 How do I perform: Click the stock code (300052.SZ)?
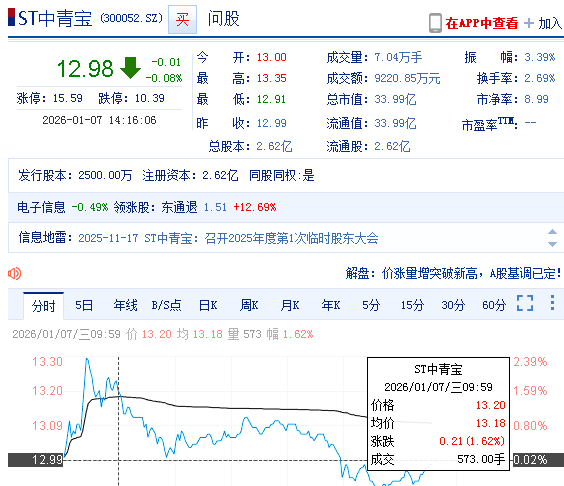(x=131, y=18)
